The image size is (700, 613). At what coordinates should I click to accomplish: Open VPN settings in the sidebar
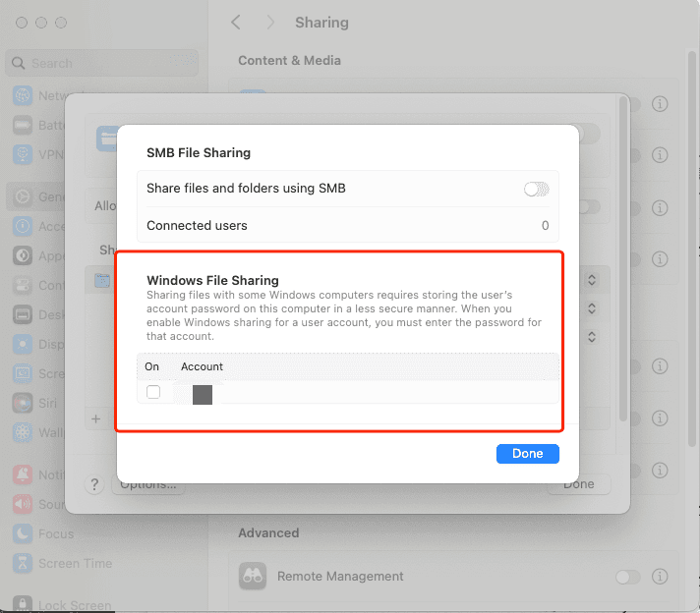point(39,154)
